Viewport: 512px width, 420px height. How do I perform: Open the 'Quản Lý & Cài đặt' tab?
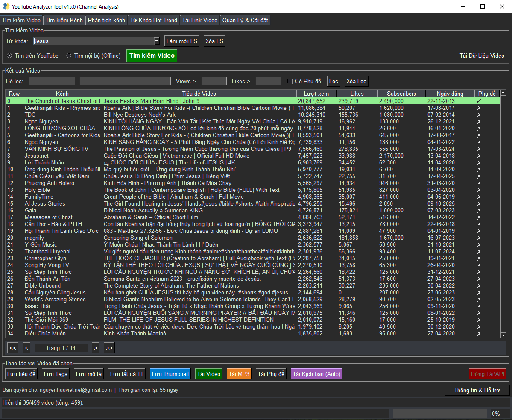coord(245,20)
